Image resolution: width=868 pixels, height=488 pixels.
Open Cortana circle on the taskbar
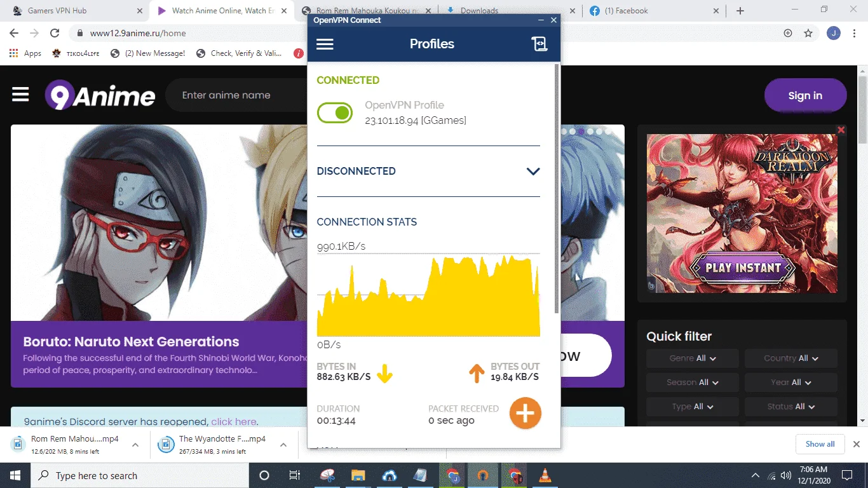click(264, 475)
